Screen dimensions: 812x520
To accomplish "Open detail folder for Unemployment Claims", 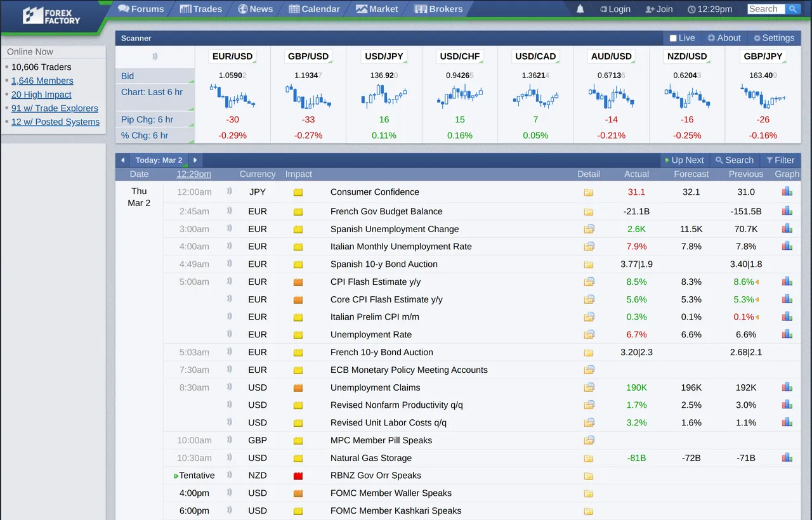I will pyautogui.click(x=589, y=387).
